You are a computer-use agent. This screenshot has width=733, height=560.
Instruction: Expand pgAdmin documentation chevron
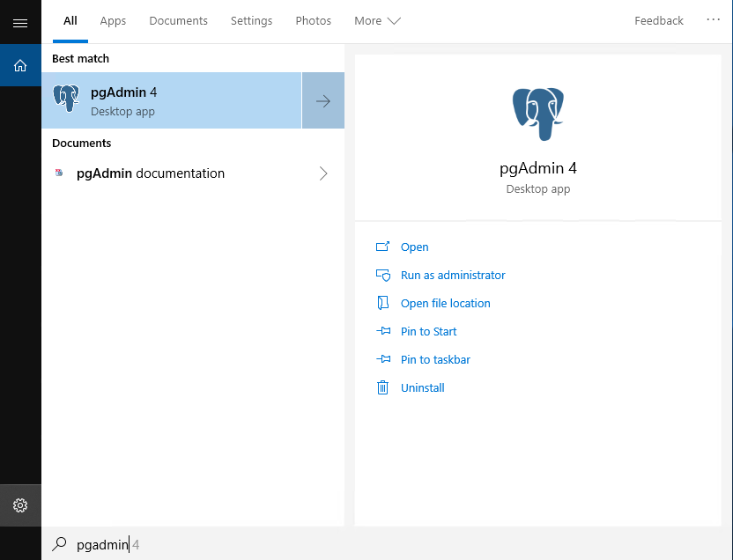tap(323, 173)
